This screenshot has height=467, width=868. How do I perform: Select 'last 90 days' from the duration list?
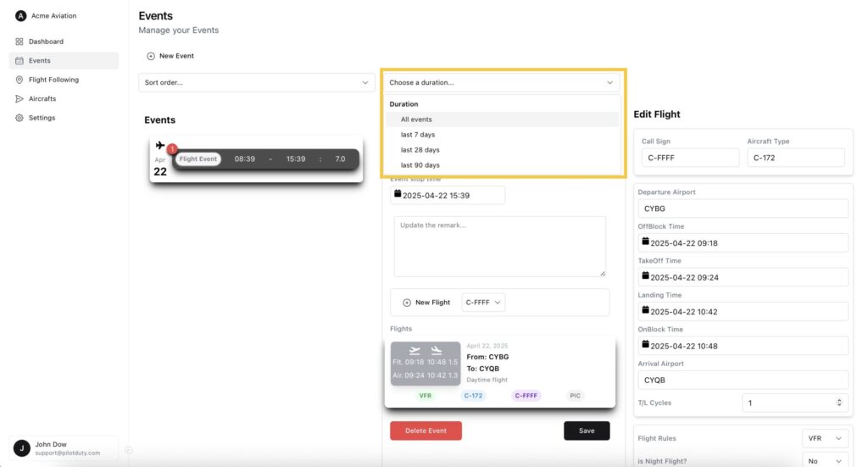click(x=420, y=165)
